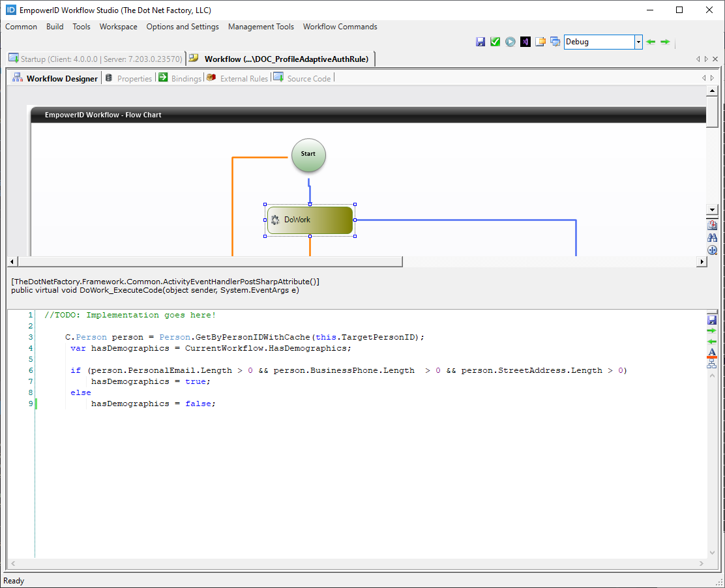Click the save icon beside the code editor

tap(712, 319)
